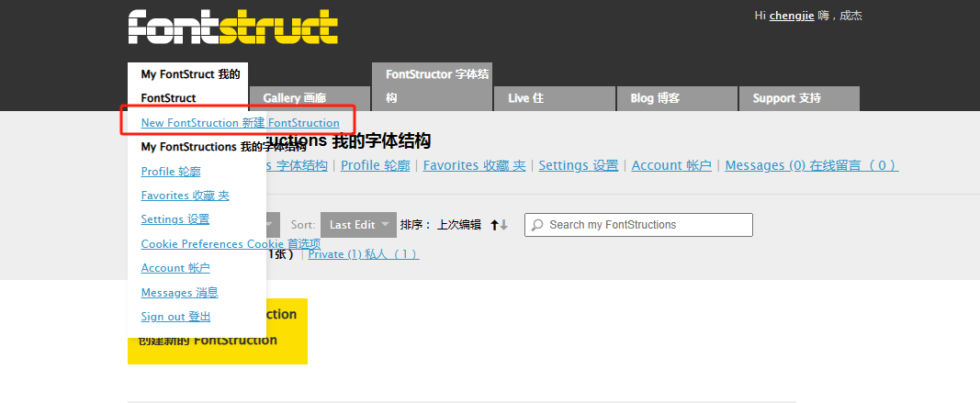The image size is (980, 403).
Task: Filter by Private (1) fontstructions
Action: (363, 254)
